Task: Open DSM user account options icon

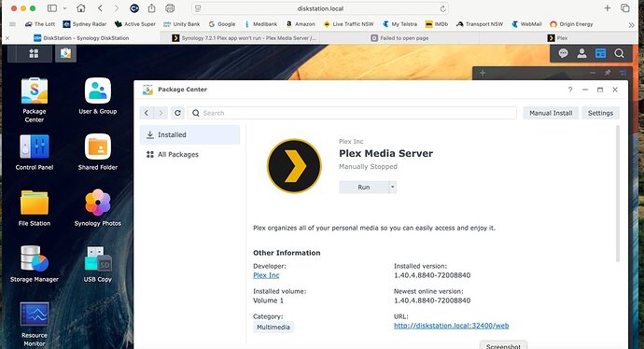Action: point(581,53)
